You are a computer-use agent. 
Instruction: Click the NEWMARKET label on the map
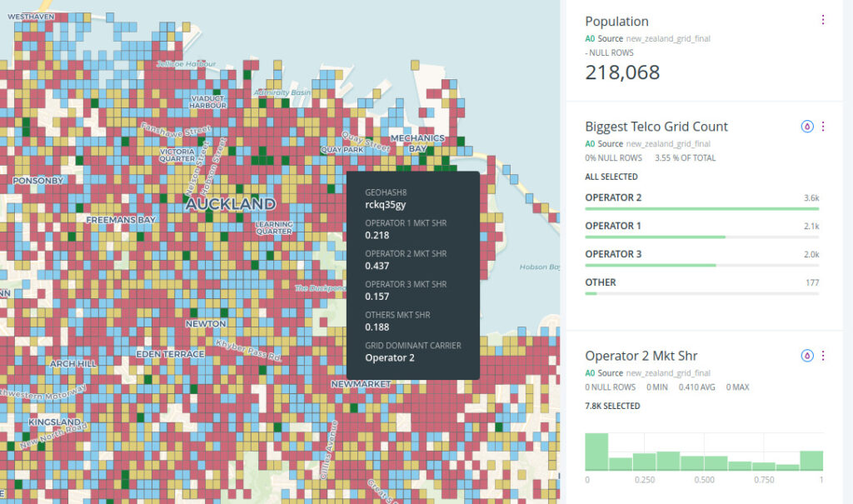tap(361, 384)
